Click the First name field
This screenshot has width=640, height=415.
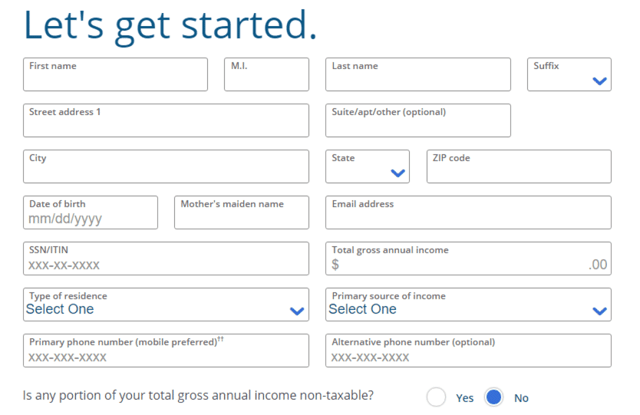click(115, 76)
